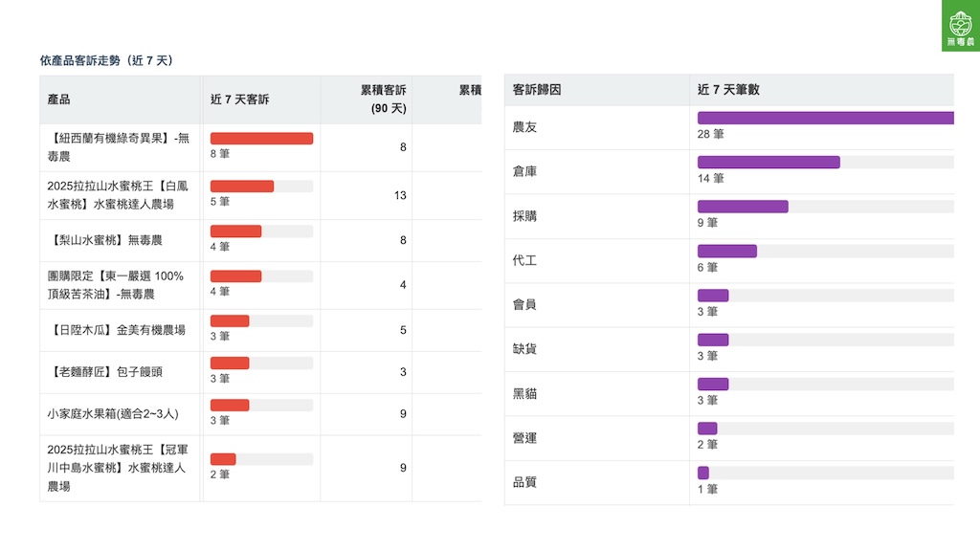
Task: Click cumulative value 5 for 日陞木瓜
Action: pos(403,330)
